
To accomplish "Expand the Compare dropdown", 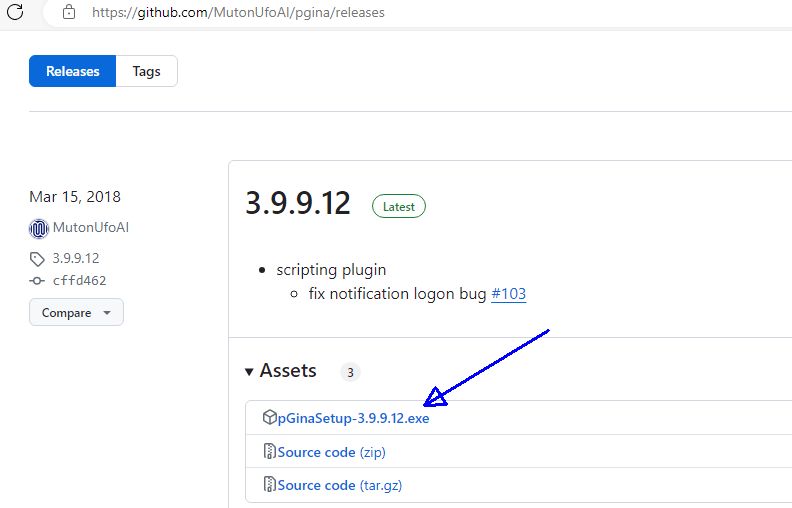I will pyautogui.click(x=76, y=313).
